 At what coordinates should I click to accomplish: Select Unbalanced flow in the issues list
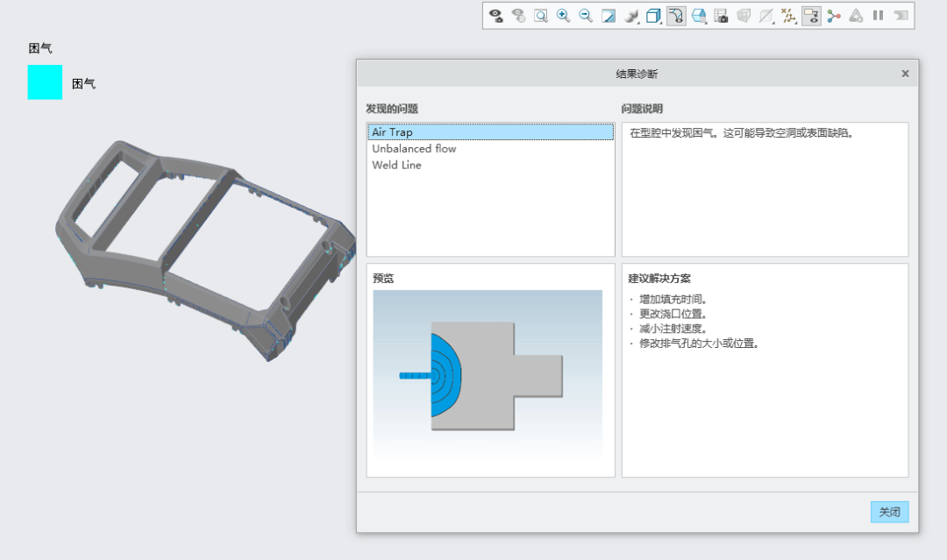[x=490, y=148]
